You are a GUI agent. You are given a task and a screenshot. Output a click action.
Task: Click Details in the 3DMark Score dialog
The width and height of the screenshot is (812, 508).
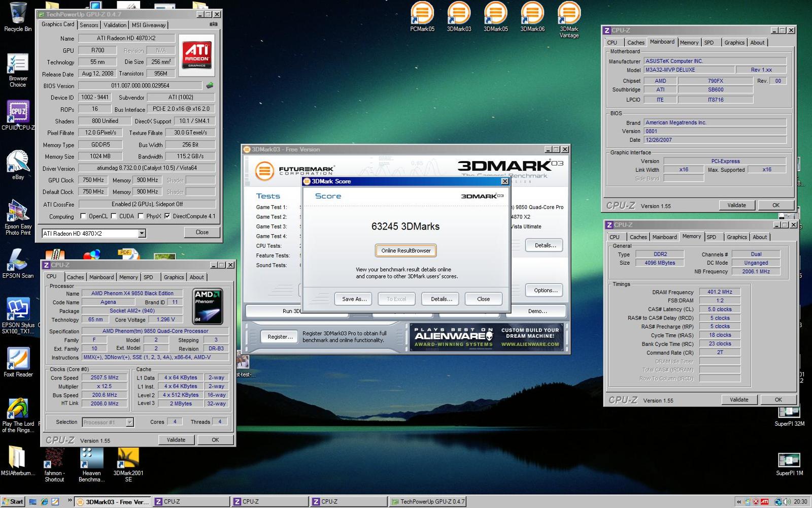(x=441, y=299)
